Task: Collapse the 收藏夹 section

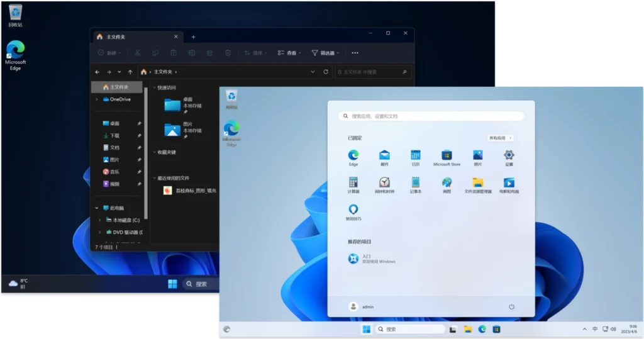Action: click(x=155, y=152)
